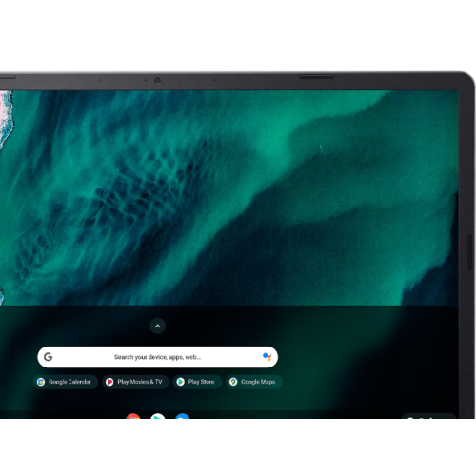
Task: Click the Google Calendar chip icon
Action: point(41,382)
